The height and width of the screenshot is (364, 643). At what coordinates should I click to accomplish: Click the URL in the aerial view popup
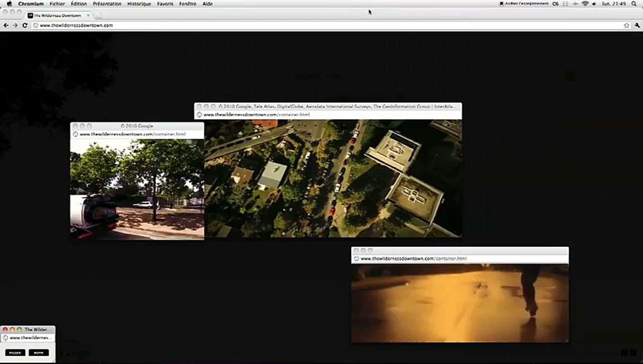coord(256,115)
